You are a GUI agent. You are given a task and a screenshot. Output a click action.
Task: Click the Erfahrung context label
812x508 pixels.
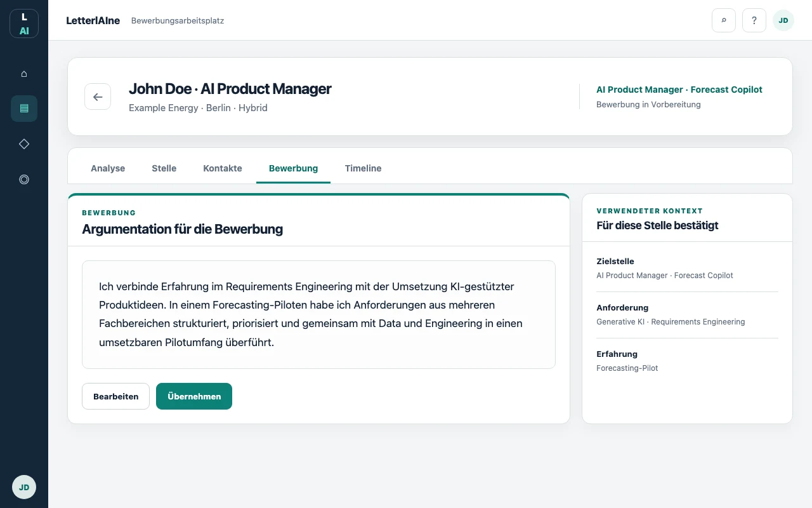tap(617, 354)
